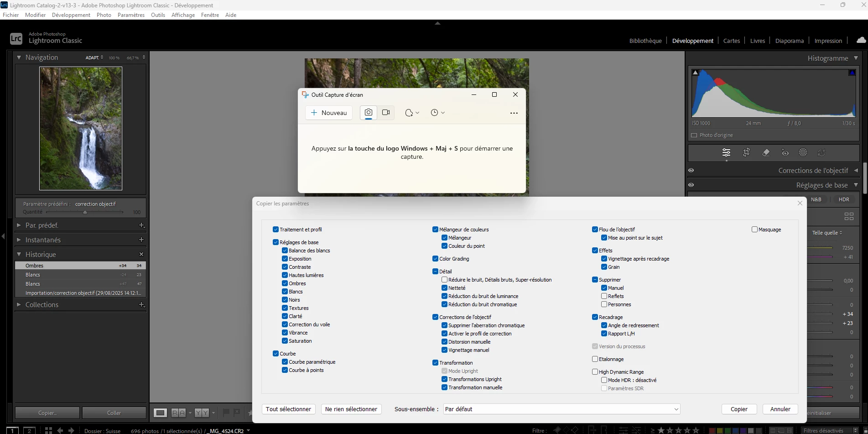Go forward using the filmstrip right arrow

71,430
